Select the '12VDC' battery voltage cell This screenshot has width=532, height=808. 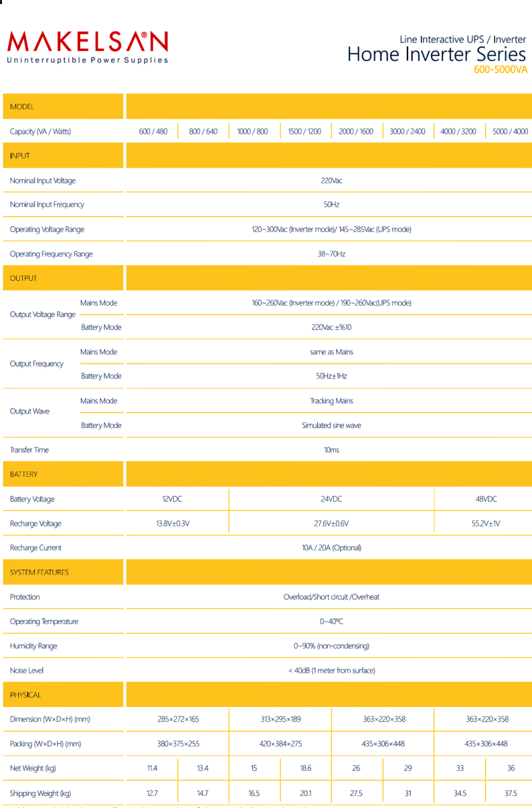172,499
